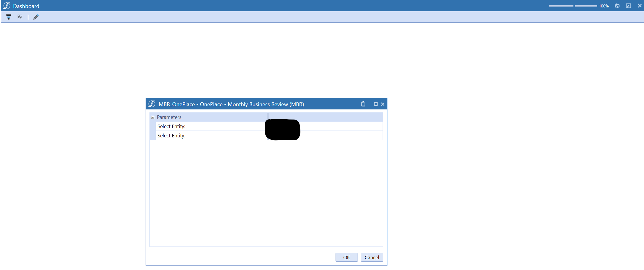Click the clipboard icon on the MBR dialog

point(363,104)
